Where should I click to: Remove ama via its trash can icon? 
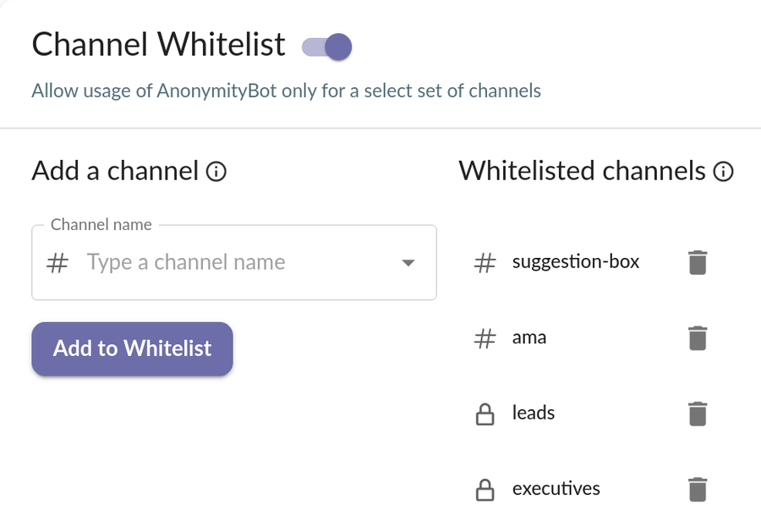pos(697,337)
